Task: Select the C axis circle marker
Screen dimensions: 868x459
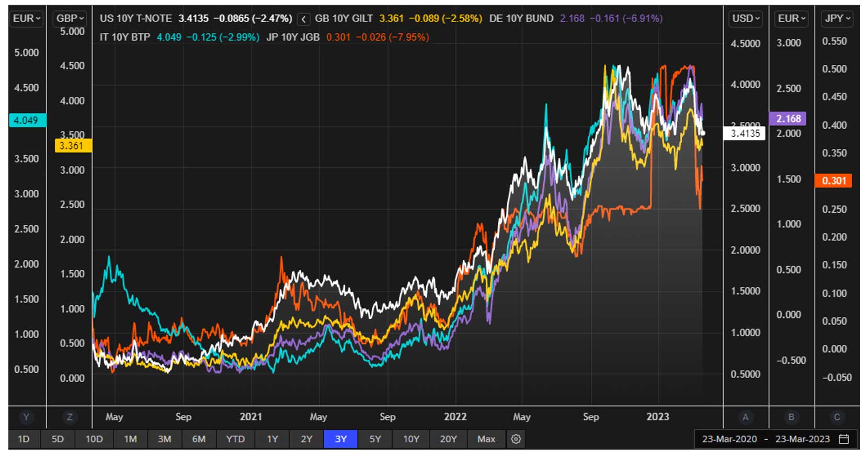Action: pos(837,417)
